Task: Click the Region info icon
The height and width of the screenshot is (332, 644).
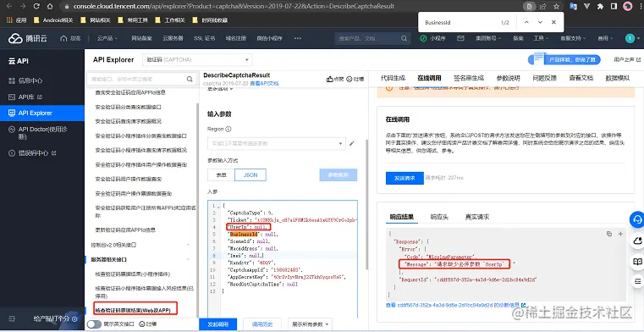Action: click(x=228, y=129)
